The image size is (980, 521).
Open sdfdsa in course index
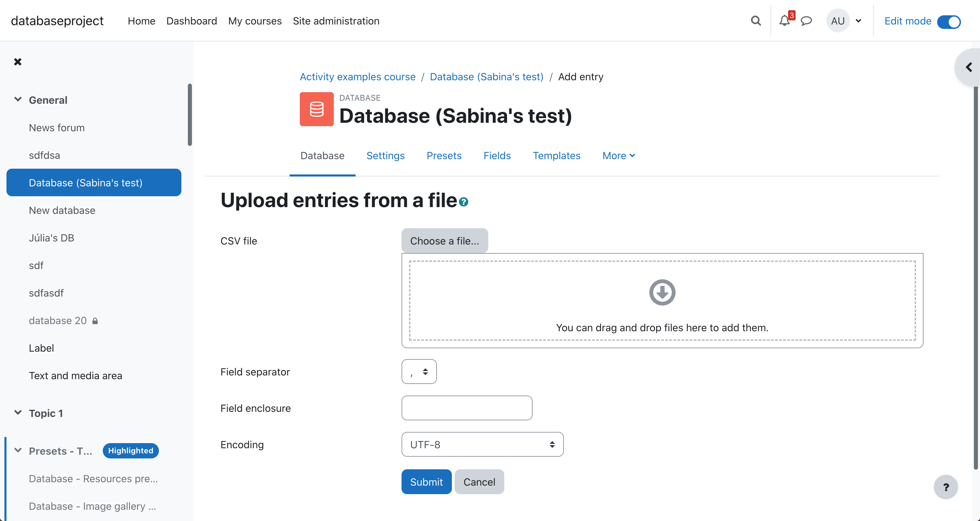point(44,155)
